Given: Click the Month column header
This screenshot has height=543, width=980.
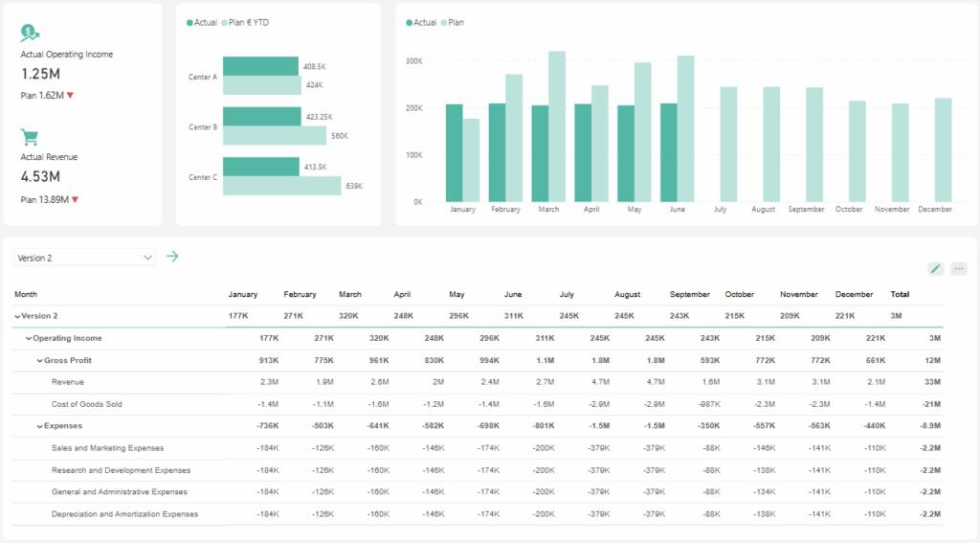Looking at the screenshot, I should pos(26,295).
